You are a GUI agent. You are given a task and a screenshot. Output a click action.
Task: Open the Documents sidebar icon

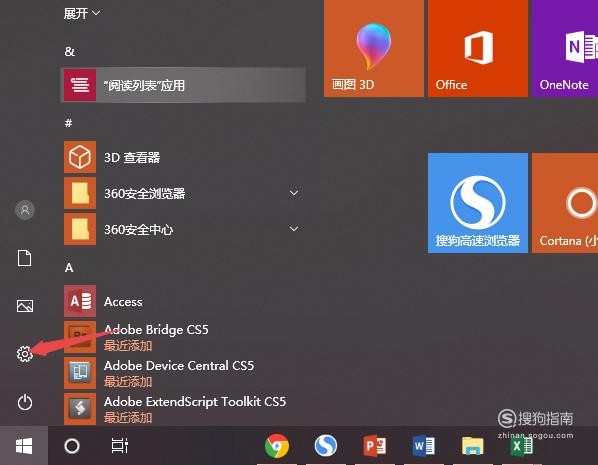pyautogui.click(x=25, y=258)
